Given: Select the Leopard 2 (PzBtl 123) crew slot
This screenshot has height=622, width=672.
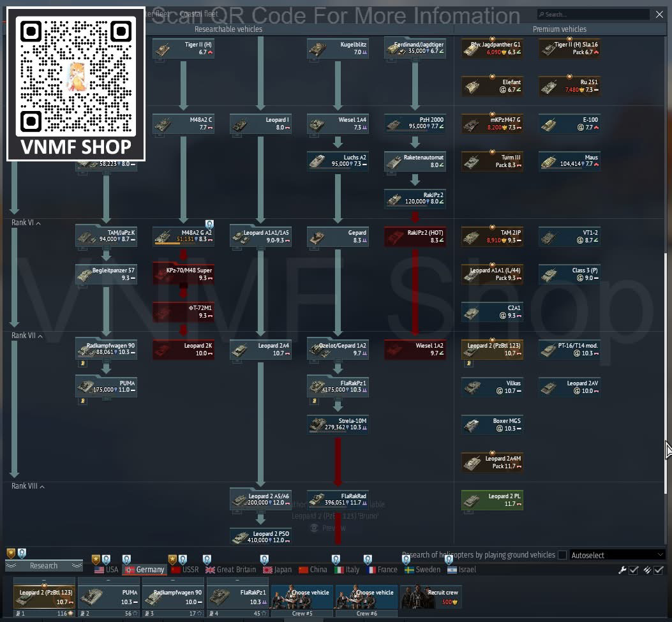Looking at the screenshot, I should pyautogui.click(x=44, y=596).
